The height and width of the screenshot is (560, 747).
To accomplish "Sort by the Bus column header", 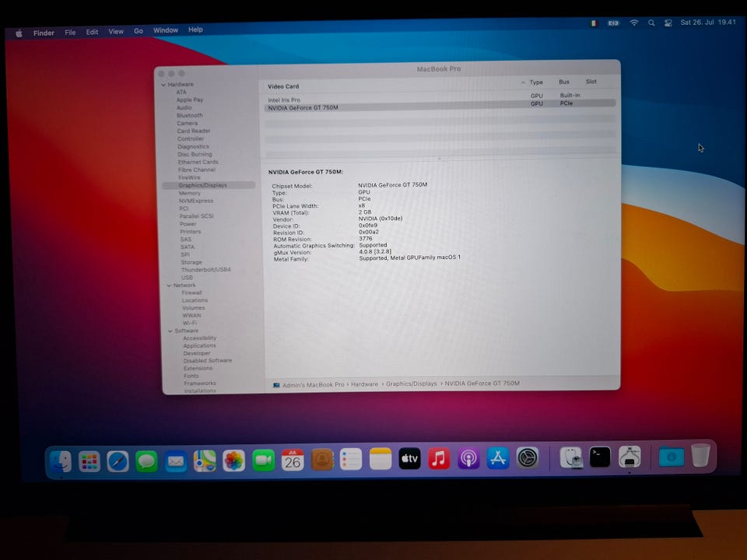I will (x=564, y=82).
